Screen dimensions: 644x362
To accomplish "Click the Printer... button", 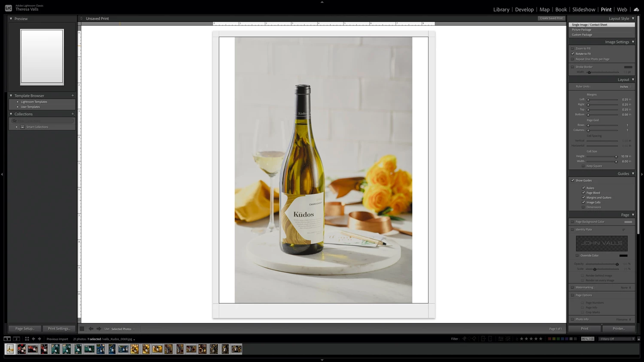I will 619,329.
